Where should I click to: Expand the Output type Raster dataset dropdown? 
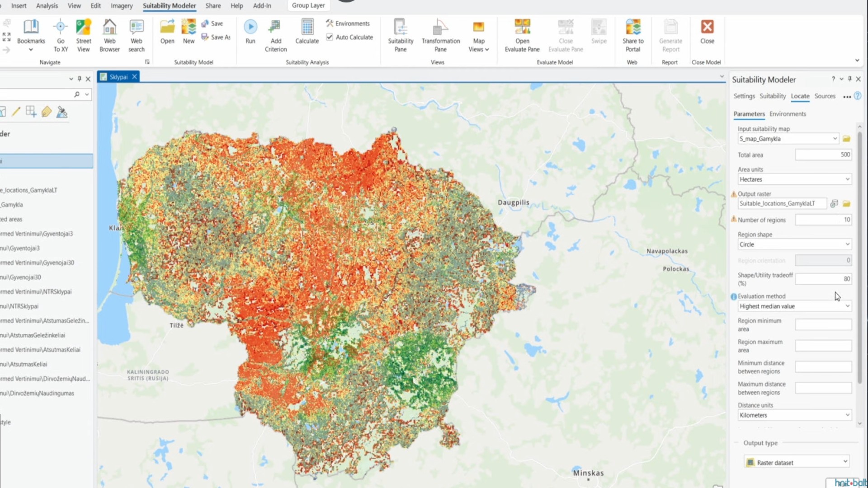coord(845,462)
